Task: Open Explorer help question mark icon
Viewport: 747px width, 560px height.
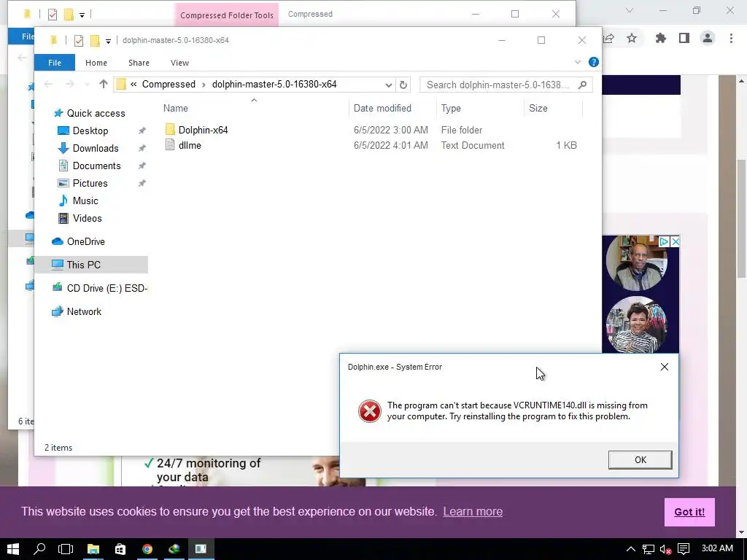Action: pyautogui.click(x=593, y=63)
